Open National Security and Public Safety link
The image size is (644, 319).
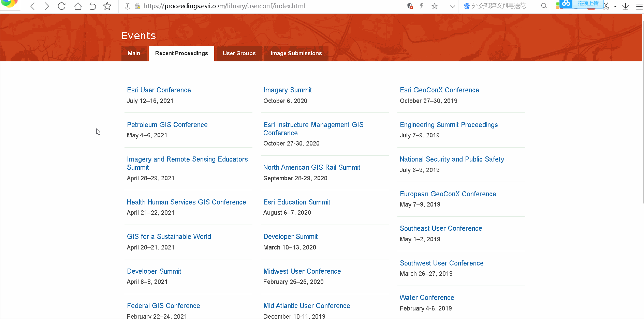(x=452, y=159)
